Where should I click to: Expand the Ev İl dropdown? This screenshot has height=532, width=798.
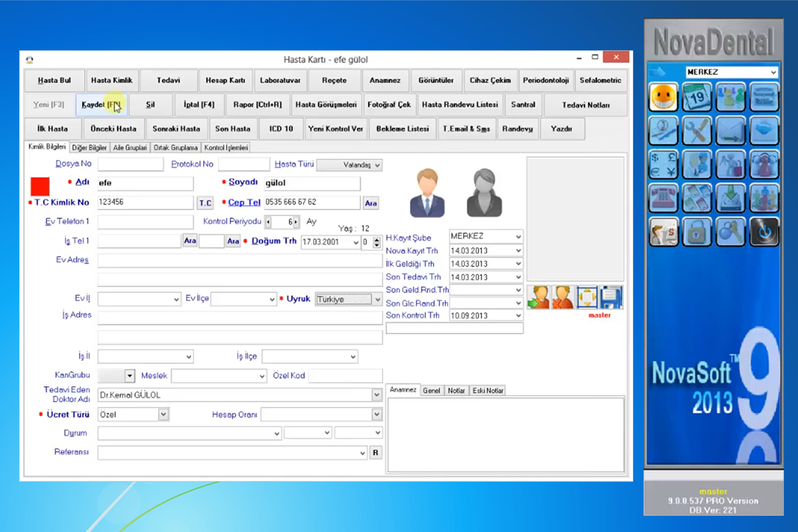click(176, 299)
